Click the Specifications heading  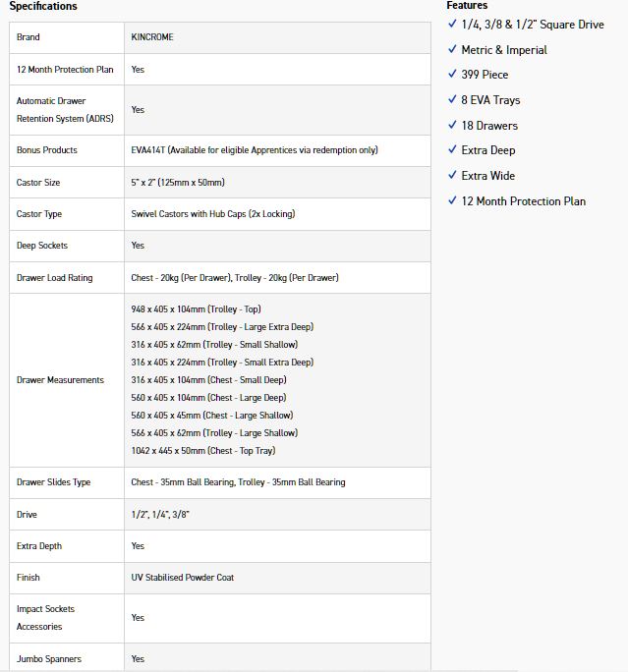43,6
